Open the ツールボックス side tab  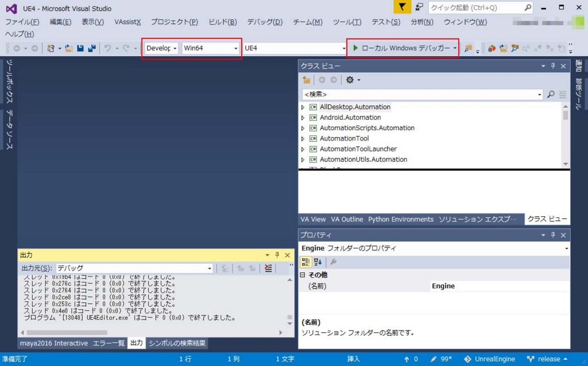[x=9, y=81]
